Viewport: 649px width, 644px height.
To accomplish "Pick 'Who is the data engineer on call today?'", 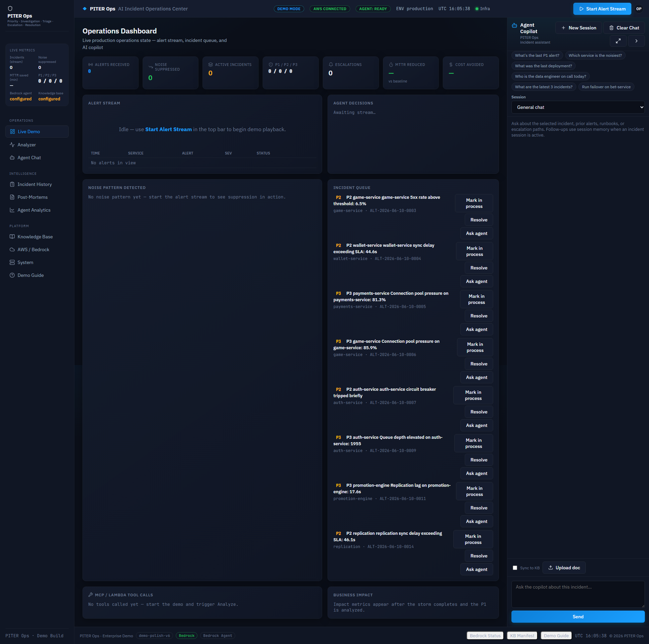I will tap(550, 76).
